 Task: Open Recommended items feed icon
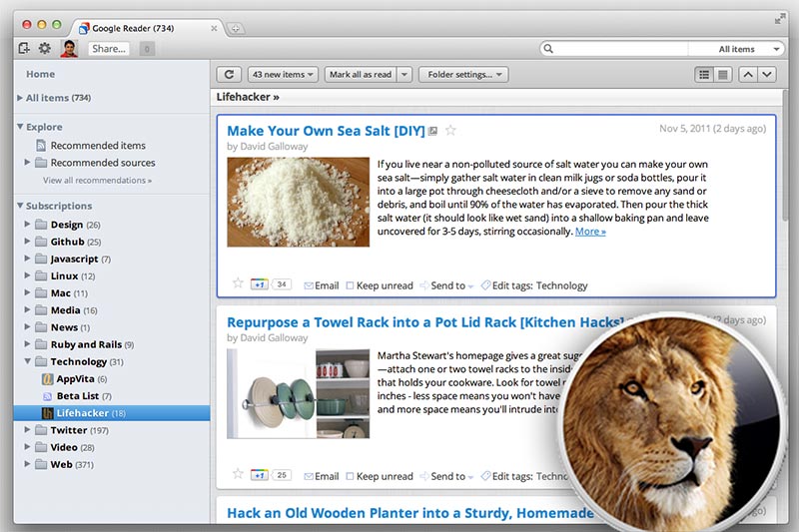pos(41,146)
